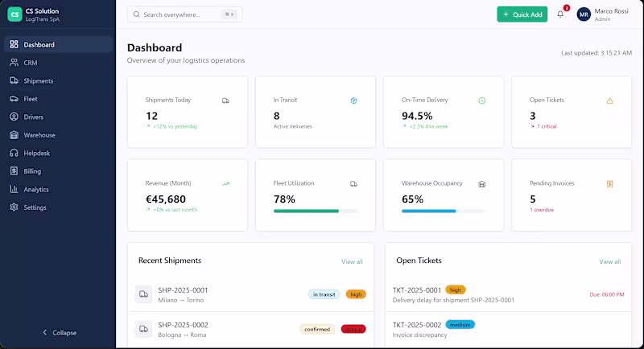644x349 pixels.
Task: Open Marco Rossi user account menu
Action: coord(602,14)
